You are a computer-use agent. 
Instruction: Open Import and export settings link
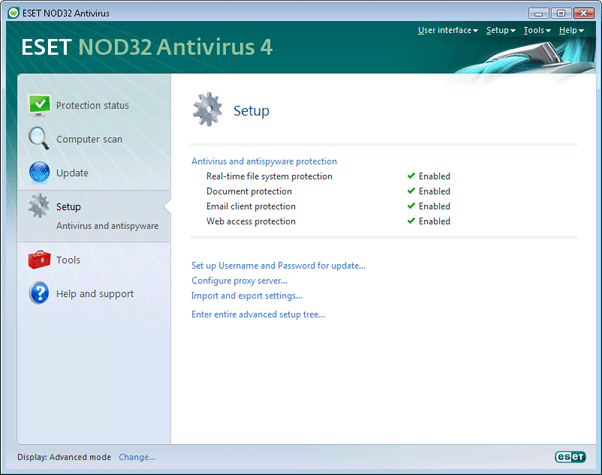[x=247, y=296]
